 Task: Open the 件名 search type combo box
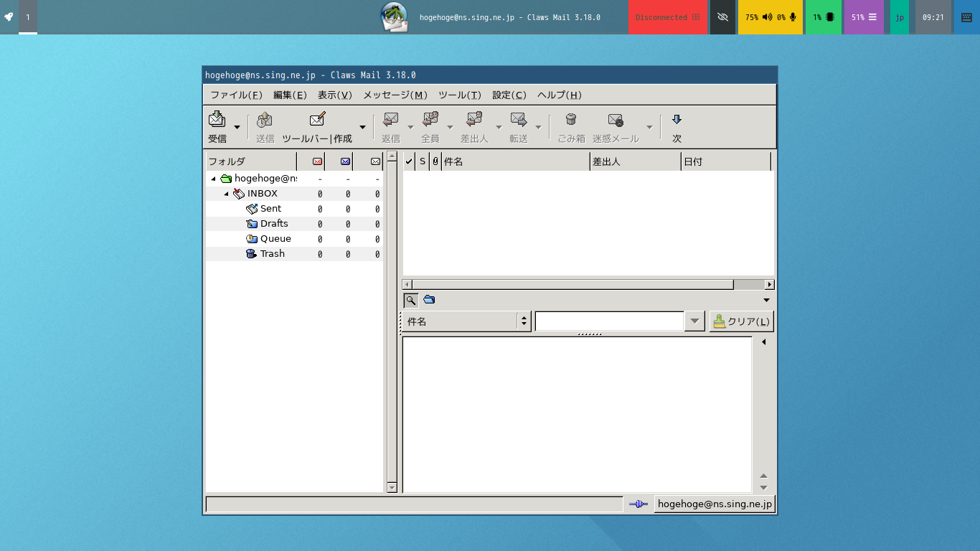(466, 321)
